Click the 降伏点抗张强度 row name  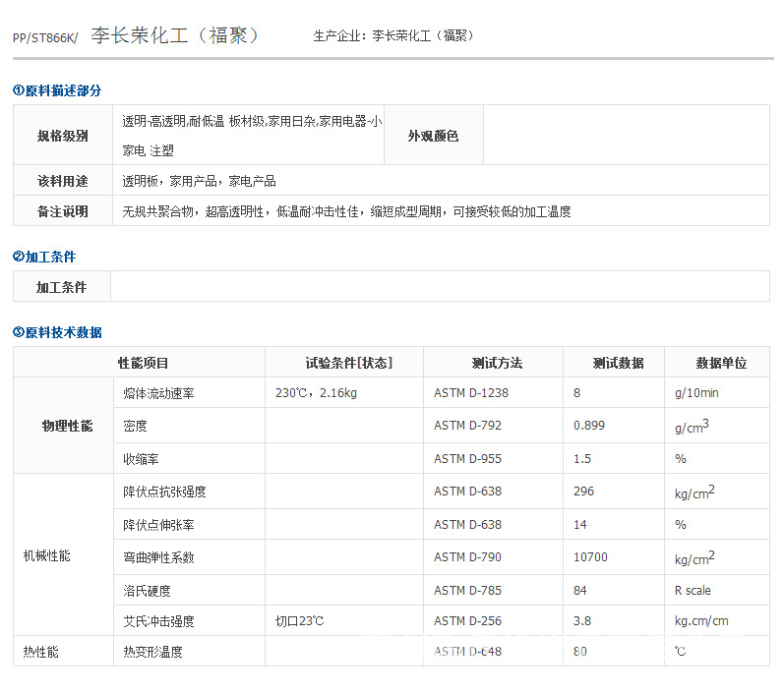[164, 492]
